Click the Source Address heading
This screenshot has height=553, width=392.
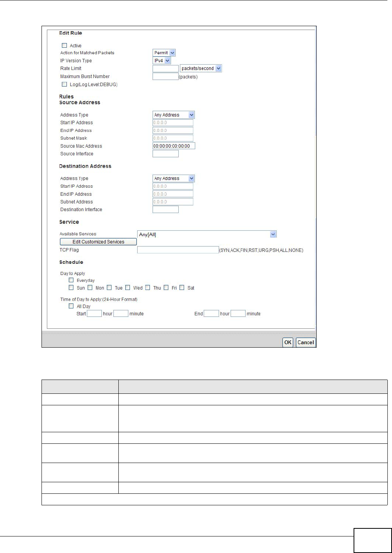click(x=80, y=103)
